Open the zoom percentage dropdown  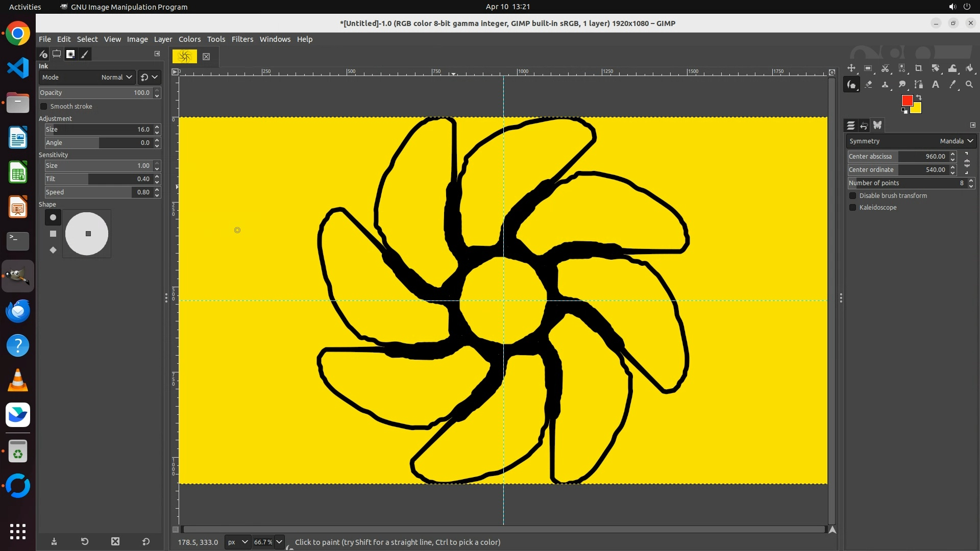(x=279, y=542)
